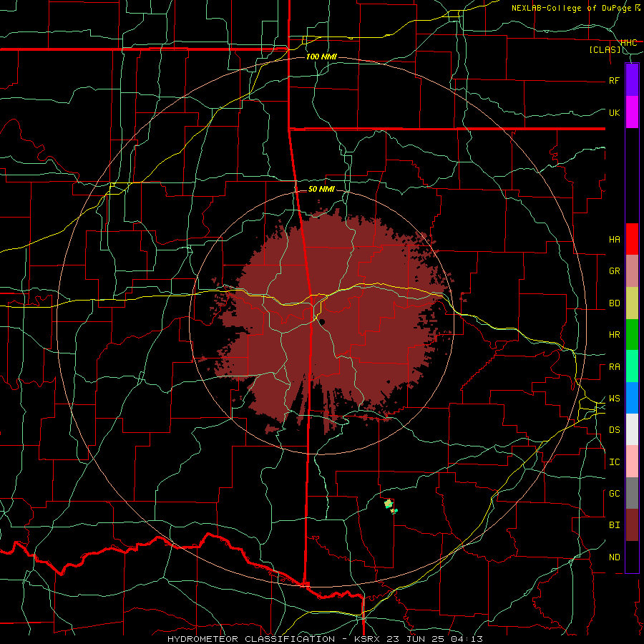The image size is (644, 644).
Task: Click the dark red BI legend swatch
Action: click(632, 525)
